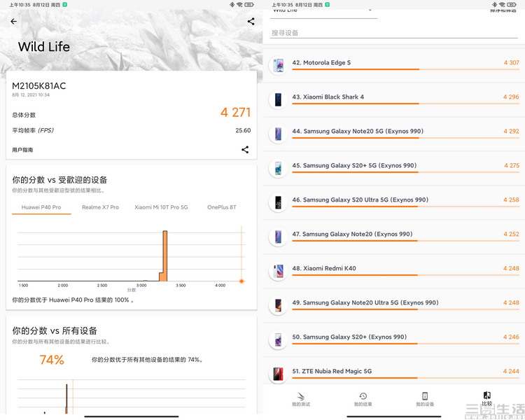Select the Realme X7 Pro comparison tab
Screen dimensions: 525x420
coord(100,207)
